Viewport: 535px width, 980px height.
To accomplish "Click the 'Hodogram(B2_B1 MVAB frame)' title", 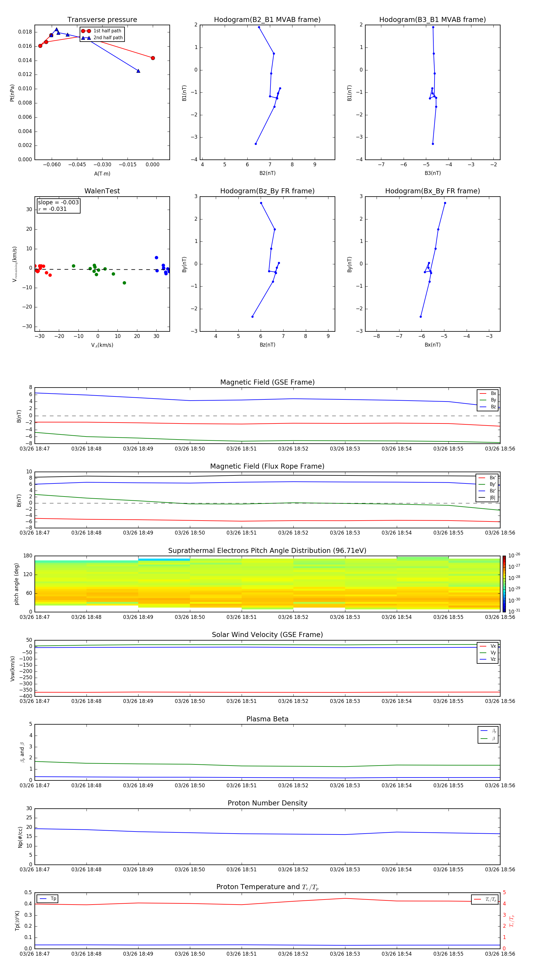I will tap(267, 20).
